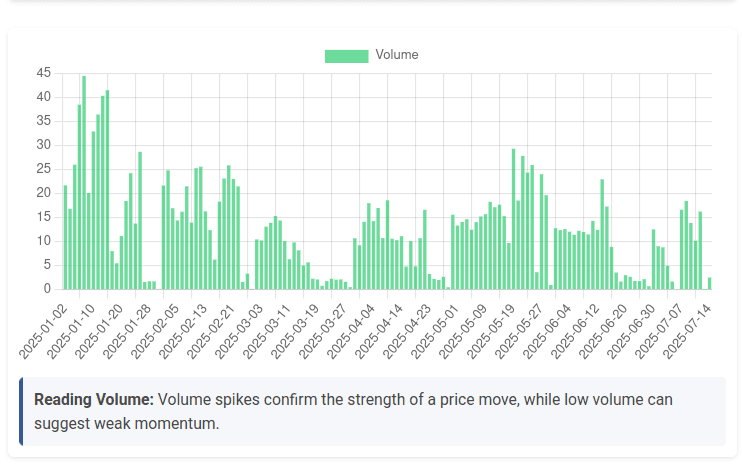Click the 2025-06-20 x-axis date label

click(604, 324)
